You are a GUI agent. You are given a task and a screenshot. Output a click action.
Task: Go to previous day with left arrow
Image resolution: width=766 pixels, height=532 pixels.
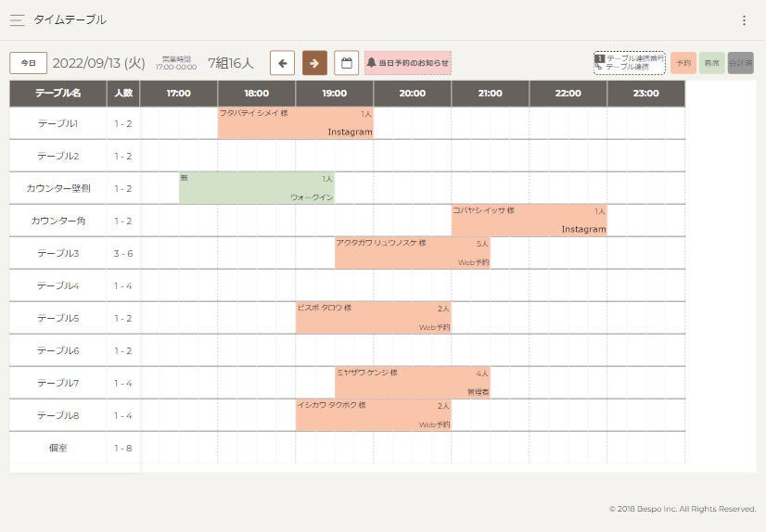pyautogui.click(x=282, y=63)
